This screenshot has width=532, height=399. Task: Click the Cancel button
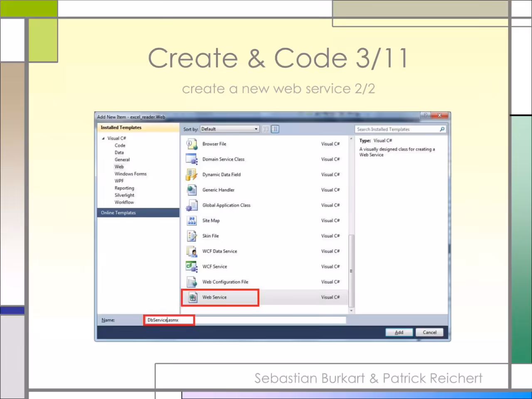[x=430, y=332]
